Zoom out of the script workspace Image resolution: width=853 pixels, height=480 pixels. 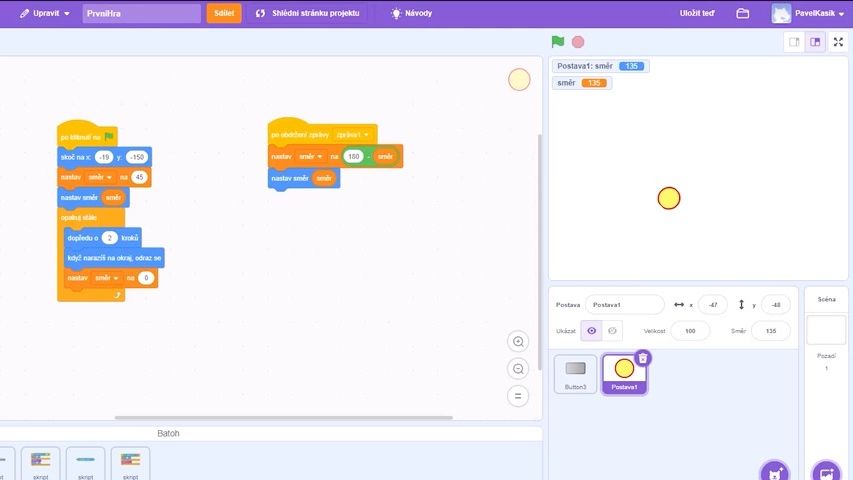tap(518, 369)
